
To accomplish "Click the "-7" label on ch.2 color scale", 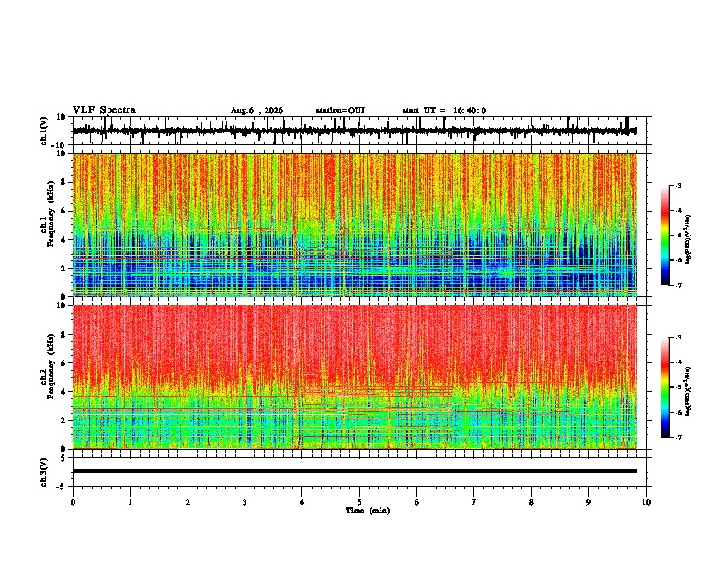I will (x=677, y=437).
